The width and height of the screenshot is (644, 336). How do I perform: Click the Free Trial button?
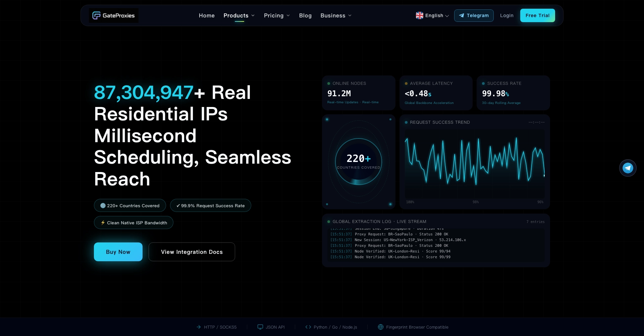[x=537, y=15]
